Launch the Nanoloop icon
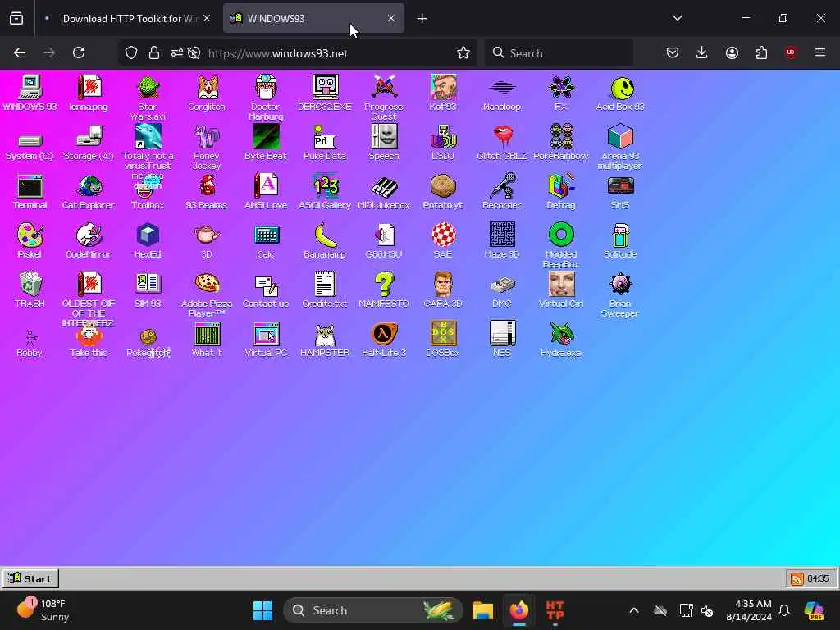The image size is (840, 630). (502, 87)
